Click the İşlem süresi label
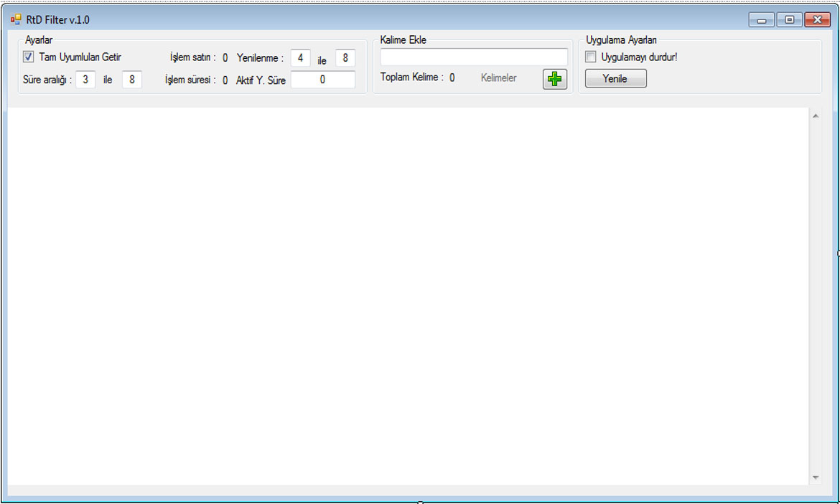 (190, 80)
